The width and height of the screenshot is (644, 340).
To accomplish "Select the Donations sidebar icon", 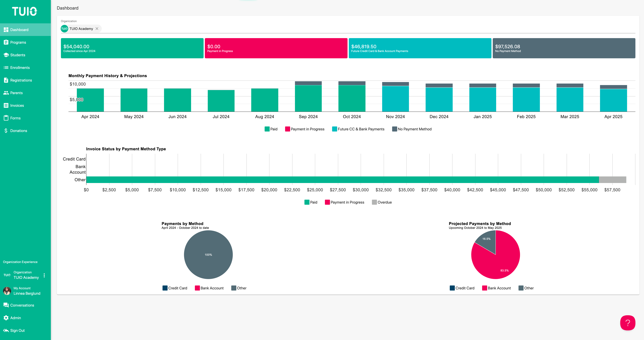I will 6,130.
